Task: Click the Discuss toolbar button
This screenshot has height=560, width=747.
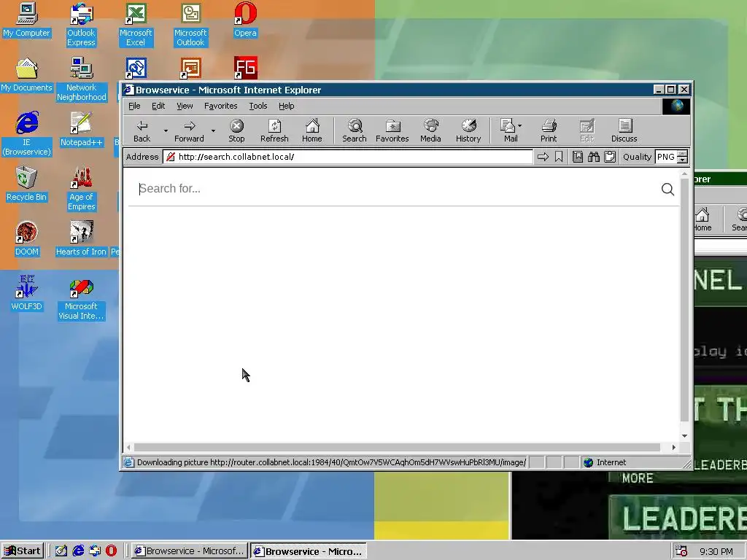Action: click(x=624, y=131)
